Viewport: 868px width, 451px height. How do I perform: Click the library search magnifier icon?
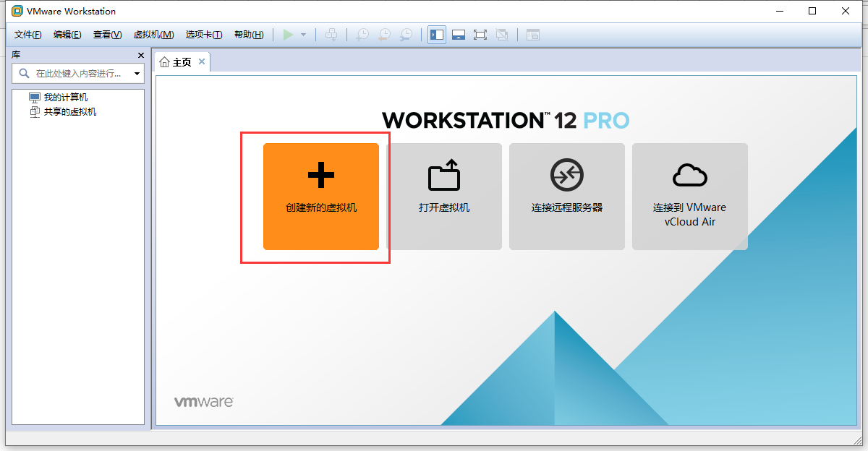click(x=24, y=73)
